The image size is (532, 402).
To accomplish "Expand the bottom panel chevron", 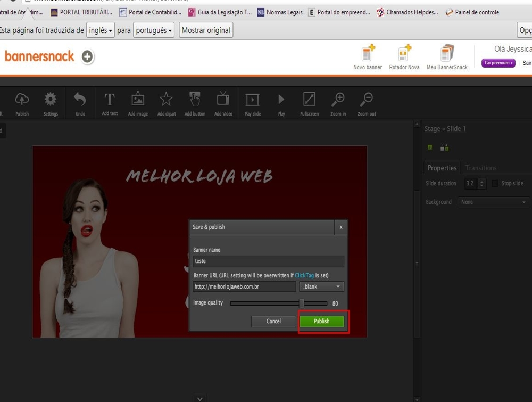I will 200,399.
